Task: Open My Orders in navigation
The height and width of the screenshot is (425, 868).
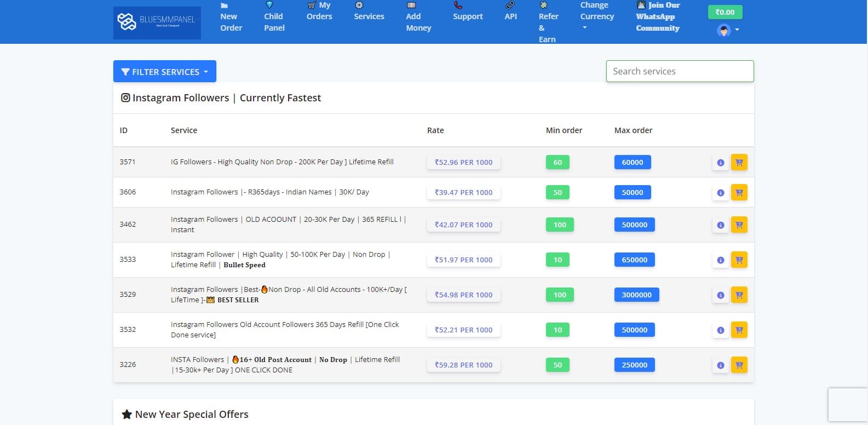Action: 319,11
